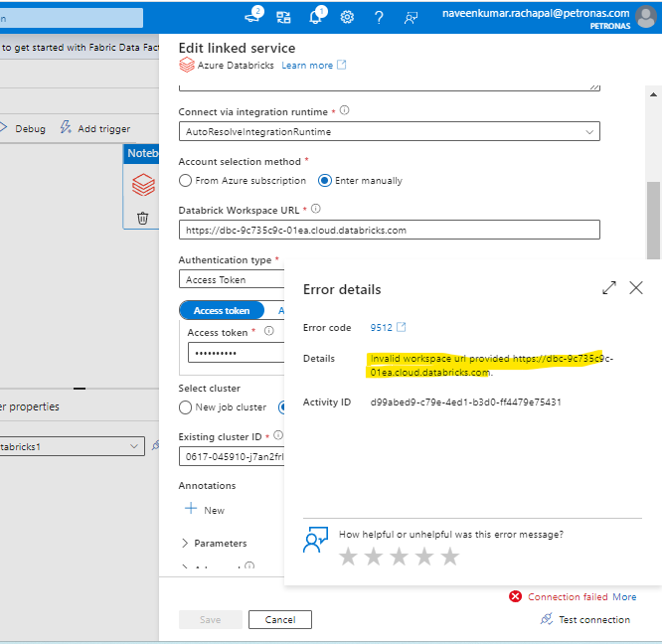Open the help question mark icon
This screenshot has width=662, height=644.
(379, 17)
